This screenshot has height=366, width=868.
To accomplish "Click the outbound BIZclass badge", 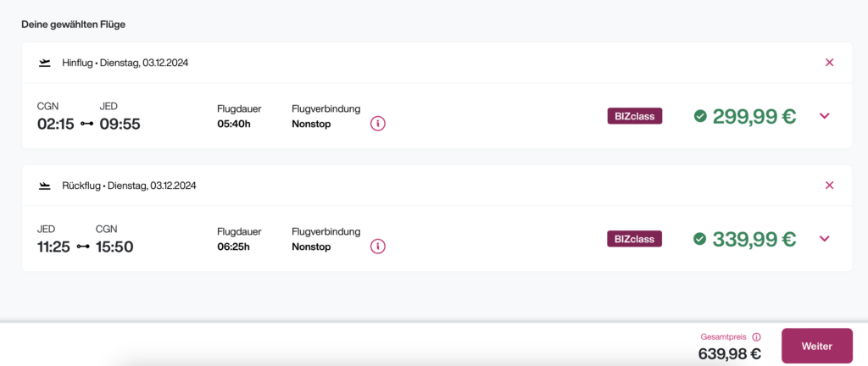I will pos(634,116).
